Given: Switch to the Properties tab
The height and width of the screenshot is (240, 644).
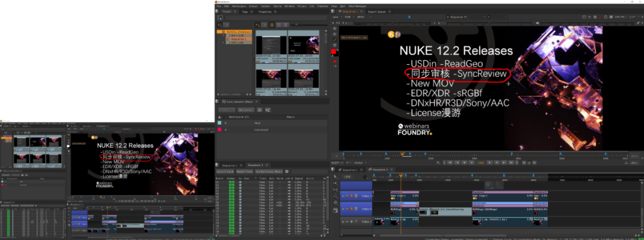Looking at the screenshot, I should (x=265, y=11).
